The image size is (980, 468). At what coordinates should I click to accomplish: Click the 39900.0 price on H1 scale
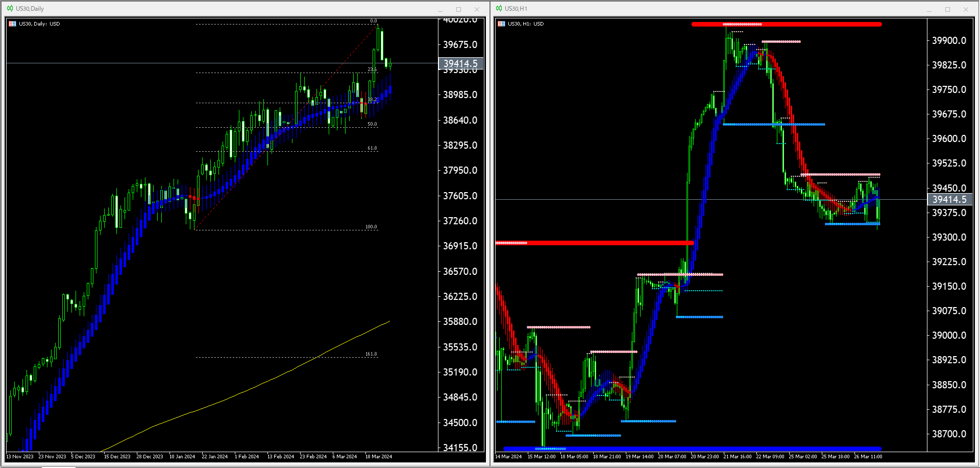949,40
